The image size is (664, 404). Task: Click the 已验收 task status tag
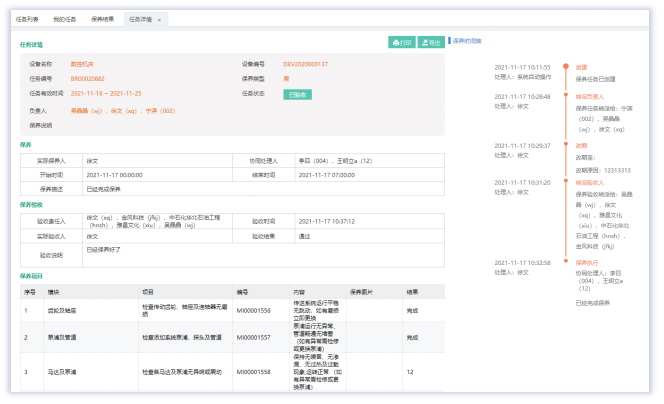point(297,94)
